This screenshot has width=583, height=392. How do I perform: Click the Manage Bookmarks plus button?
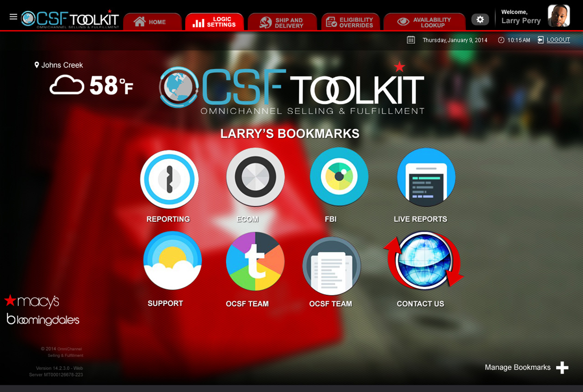[562, 368]
